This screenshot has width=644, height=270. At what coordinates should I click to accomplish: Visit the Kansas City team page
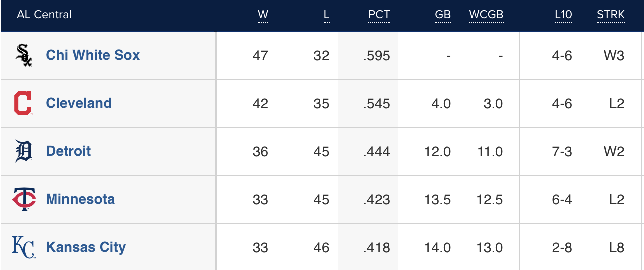pos(86,247)
